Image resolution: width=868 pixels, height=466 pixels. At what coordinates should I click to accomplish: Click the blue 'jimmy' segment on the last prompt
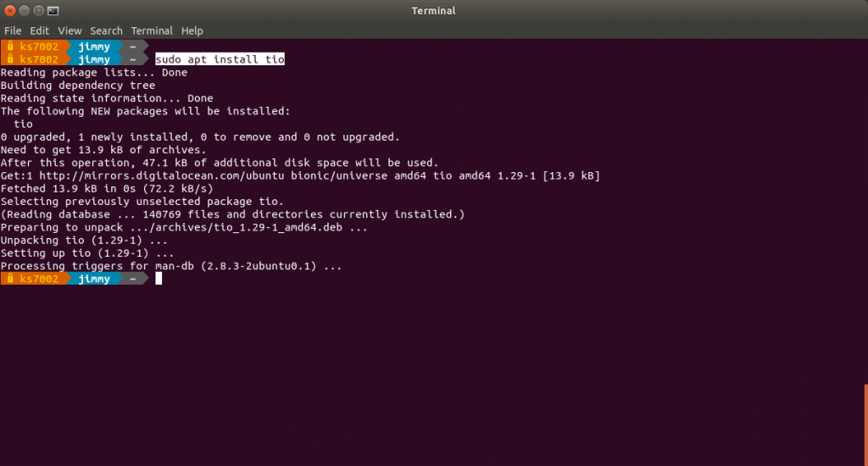tap(93, 279)
